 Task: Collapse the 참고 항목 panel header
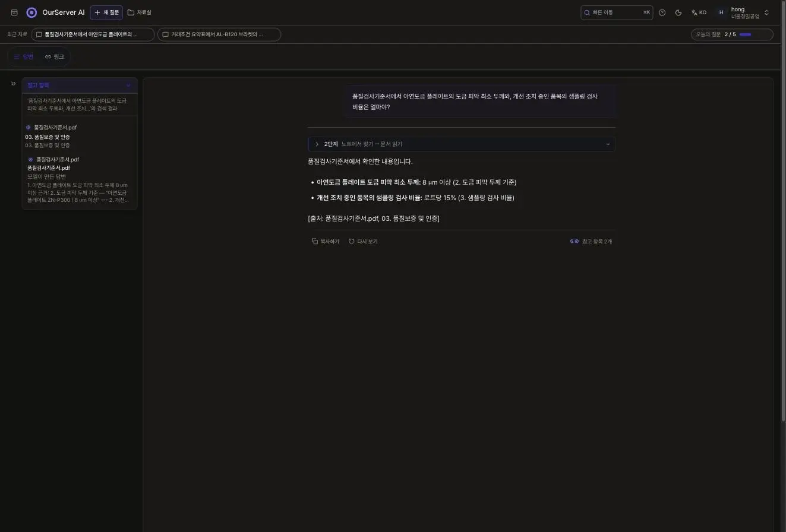80,85
